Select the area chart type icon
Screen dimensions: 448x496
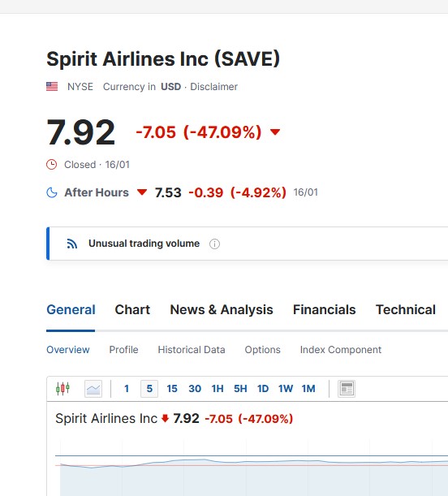[93, 389]
